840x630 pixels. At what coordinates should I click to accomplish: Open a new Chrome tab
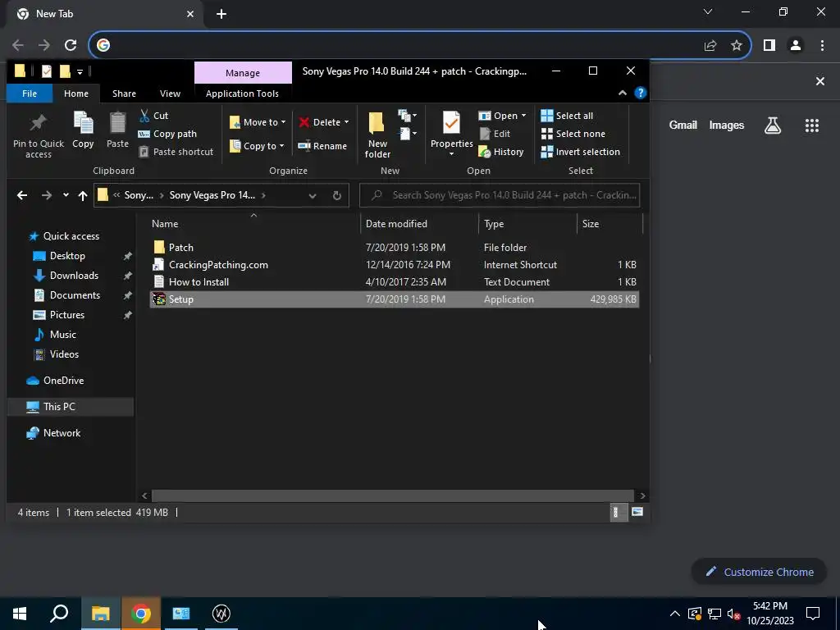coord(221,14)
